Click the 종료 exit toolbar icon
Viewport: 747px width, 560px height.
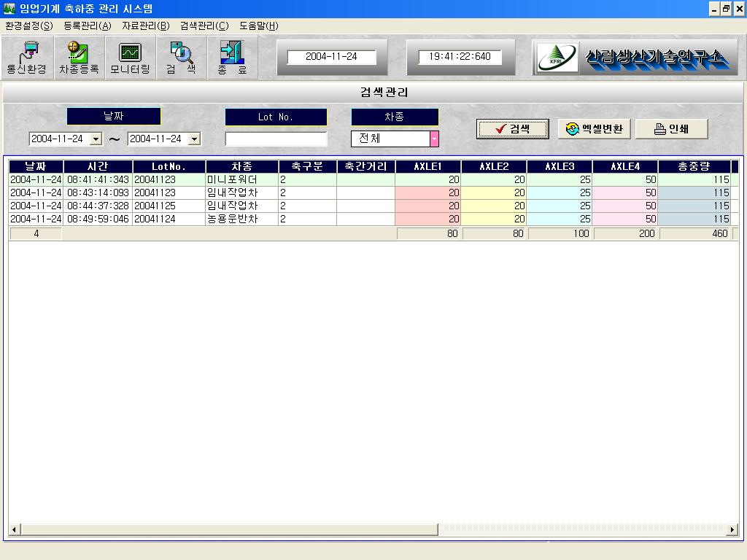(233, 58)
